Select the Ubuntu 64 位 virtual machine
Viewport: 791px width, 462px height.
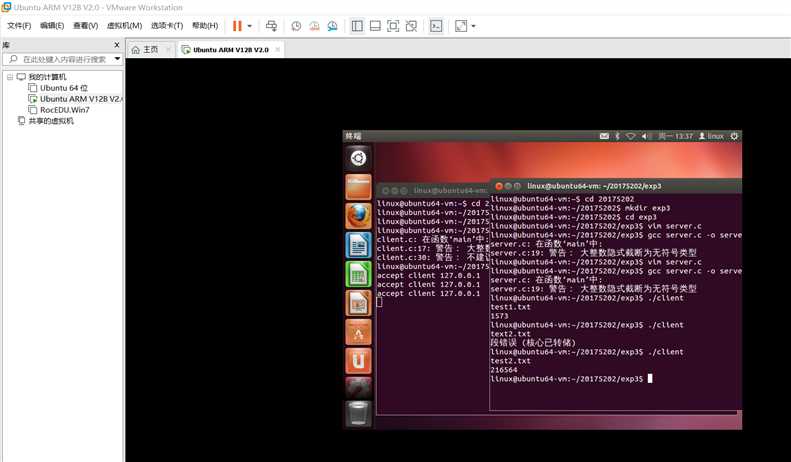pyautogui.click(x=64, y=88)
